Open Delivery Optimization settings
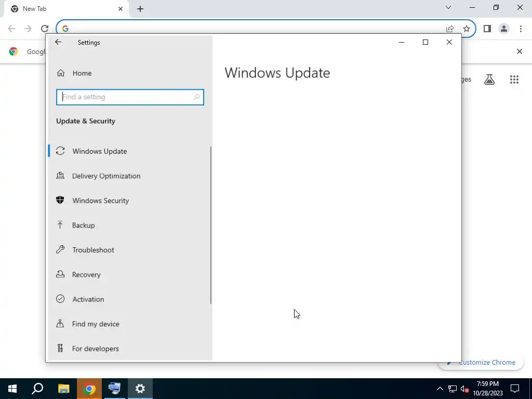Image resolution: width=532 pixels, height=399 pixels. coord(130,176)
